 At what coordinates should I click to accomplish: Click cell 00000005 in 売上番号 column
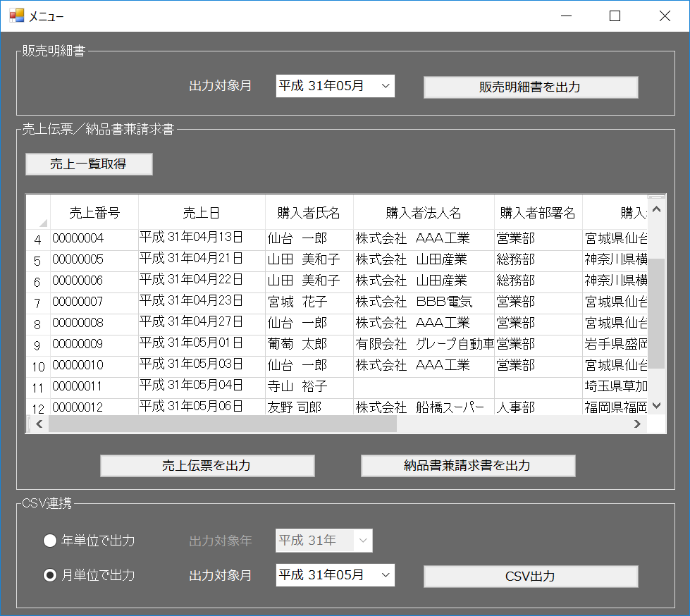(x=94, y=261)
